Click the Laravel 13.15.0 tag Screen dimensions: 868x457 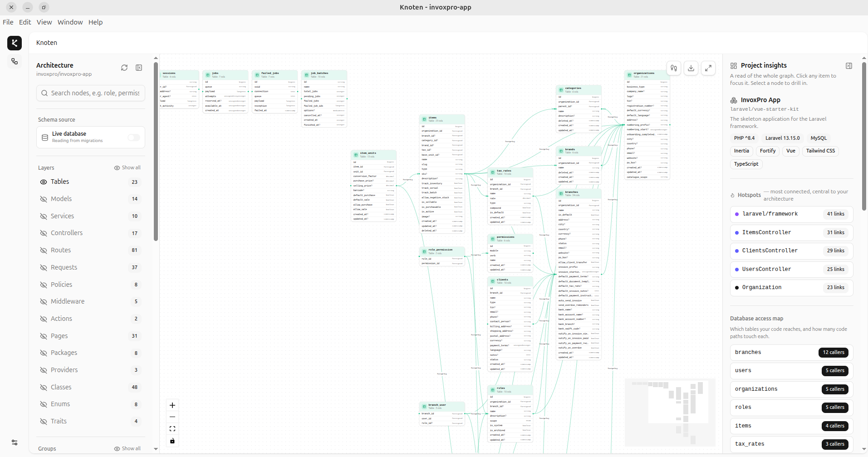pyautogui.click(x=783, y=138)
